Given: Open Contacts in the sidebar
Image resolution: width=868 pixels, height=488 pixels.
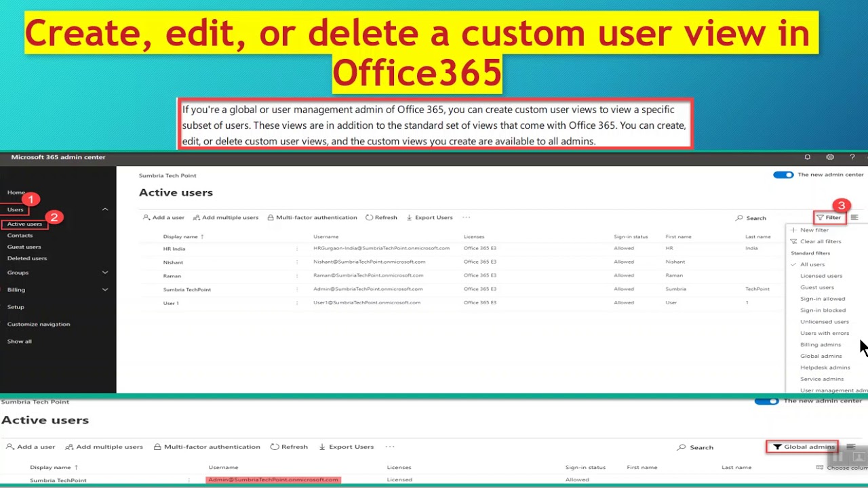Looking at the screenshot, I should pos(20,235).
